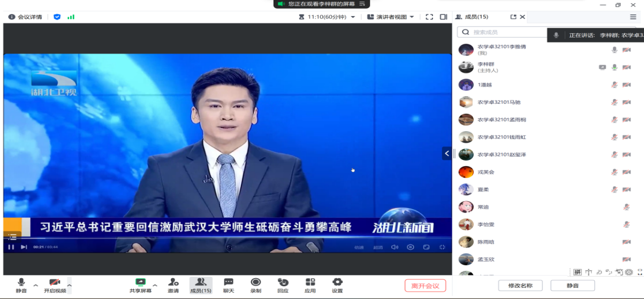Screen dimensions: 644x299
Task: Expand the 演讲者视图 view dropdown
Action: click(x=391, y=17)
